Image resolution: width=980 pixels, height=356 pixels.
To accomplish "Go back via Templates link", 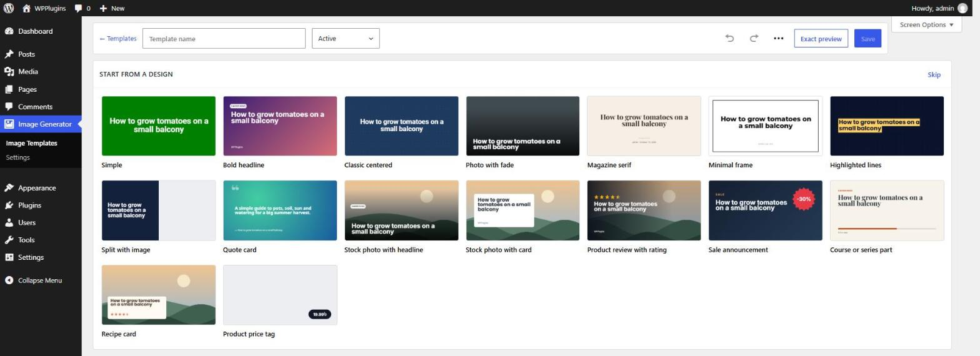I will 118,39.
